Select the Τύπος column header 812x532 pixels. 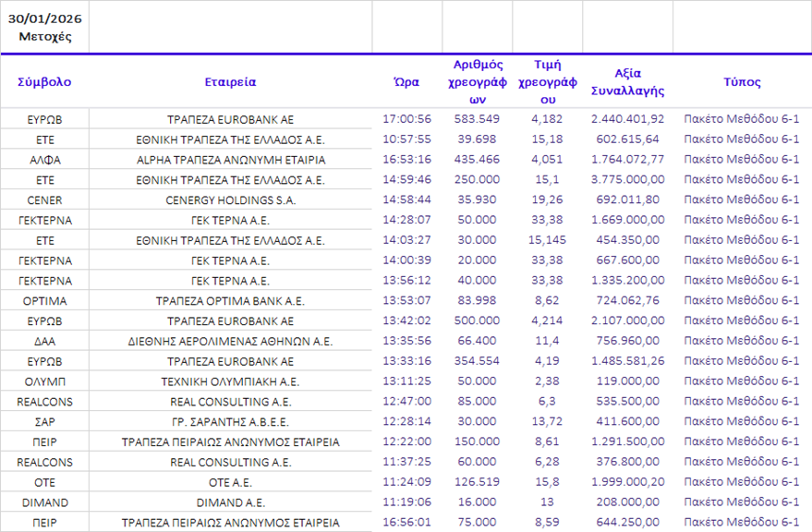[x=742, y=82]
